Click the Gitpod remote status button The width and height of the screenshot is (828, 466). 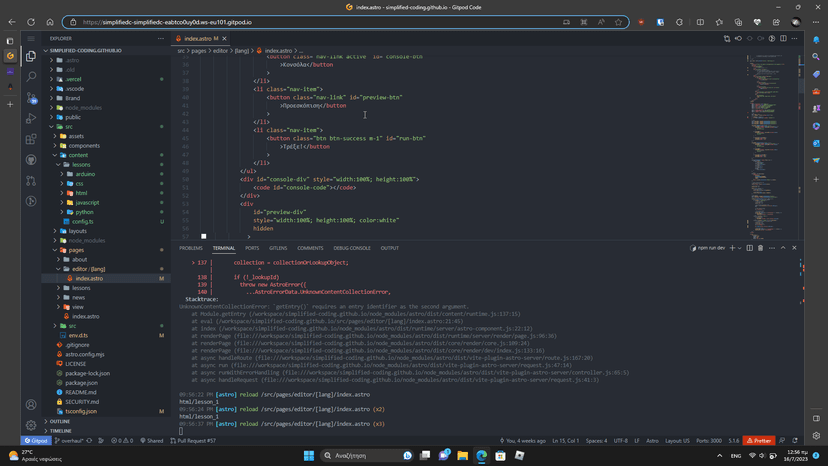pos(36,440)
